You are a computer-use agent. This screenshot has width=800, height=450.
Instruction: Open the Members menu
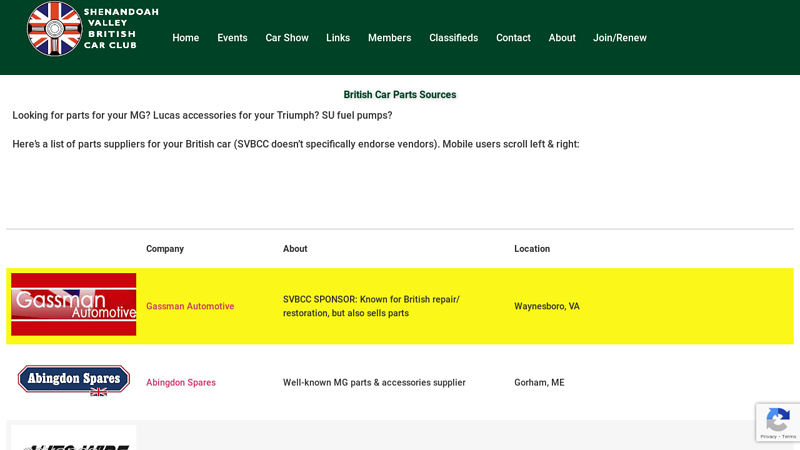point(389,38)
